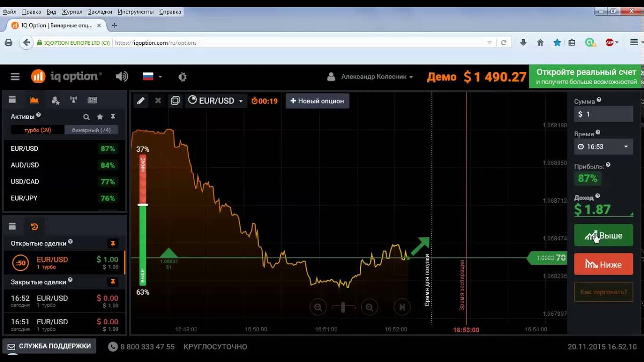
Task: Click the Выше buy-up button
Action: click(x=603, y=235)
